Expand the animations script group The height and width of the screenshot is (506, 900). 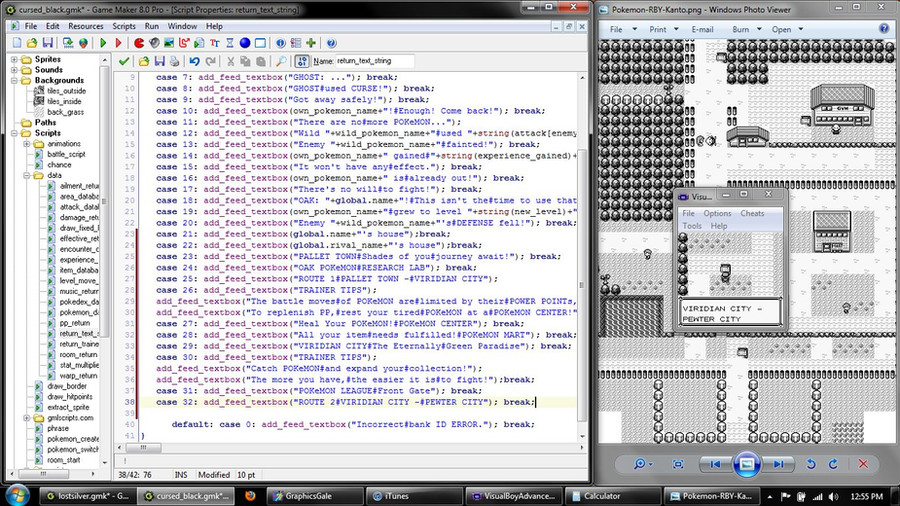tap(27, 144)
